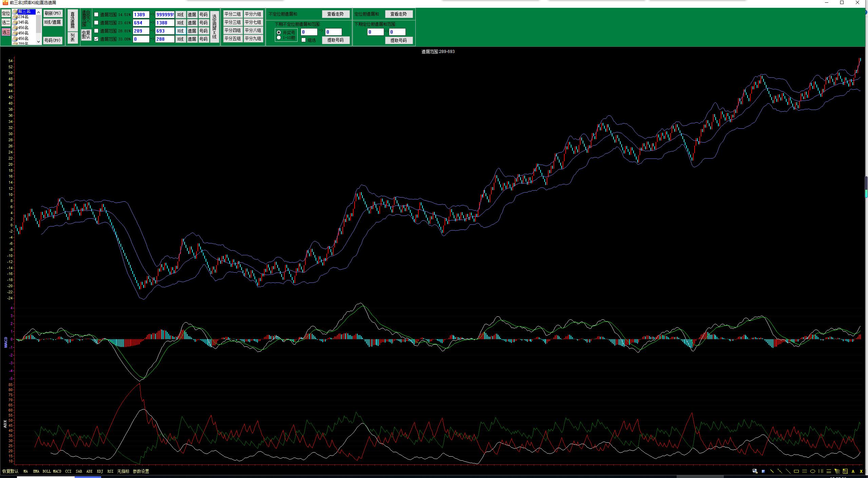Image resolution: width=868 pixels, height=478 pixels.
Task: Select the 开奖号 radio button
Action: (x=279, y=33)
